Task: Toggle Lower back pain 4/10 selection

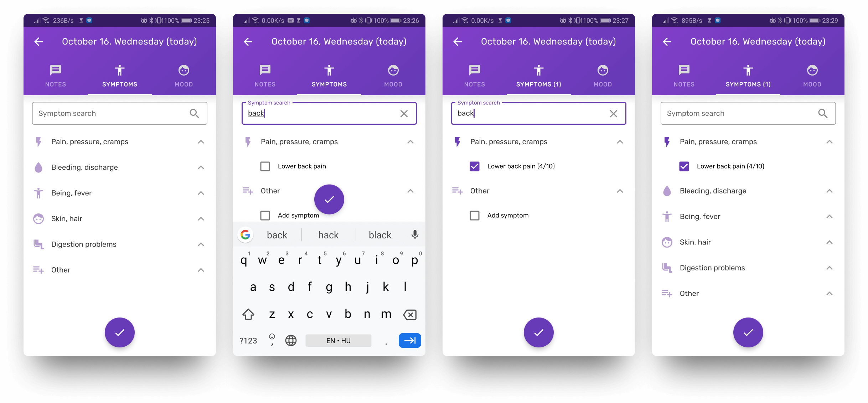Action: (x=475, y=166)
